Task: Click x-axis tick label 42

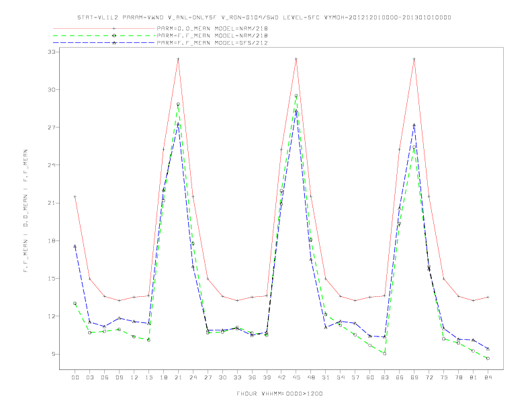Action: click(x=281, y=377)
